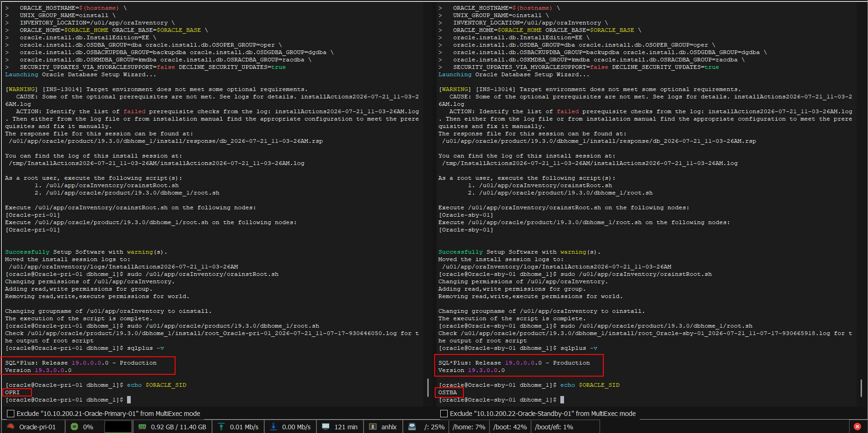Click the '/: 25%' disk usage entry

click(x=434, y=427)
